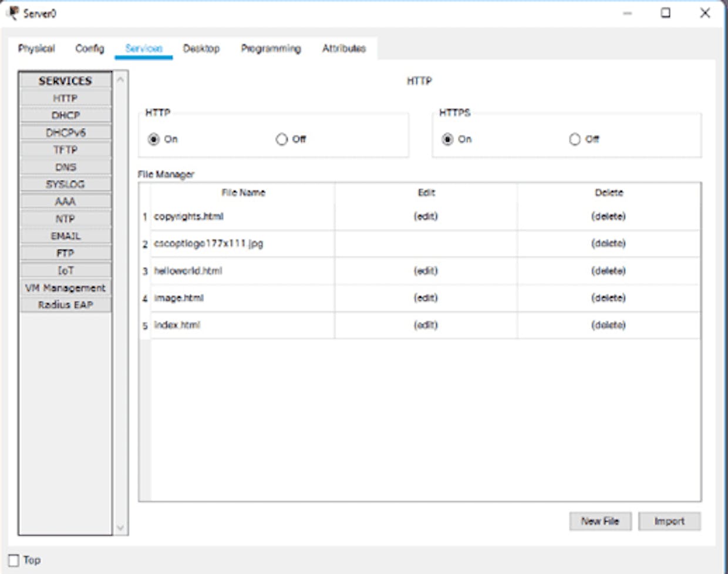Click services list scroll up arrow
The width and height of the screenshot is (728, 574).
click(x=120, y=79)
